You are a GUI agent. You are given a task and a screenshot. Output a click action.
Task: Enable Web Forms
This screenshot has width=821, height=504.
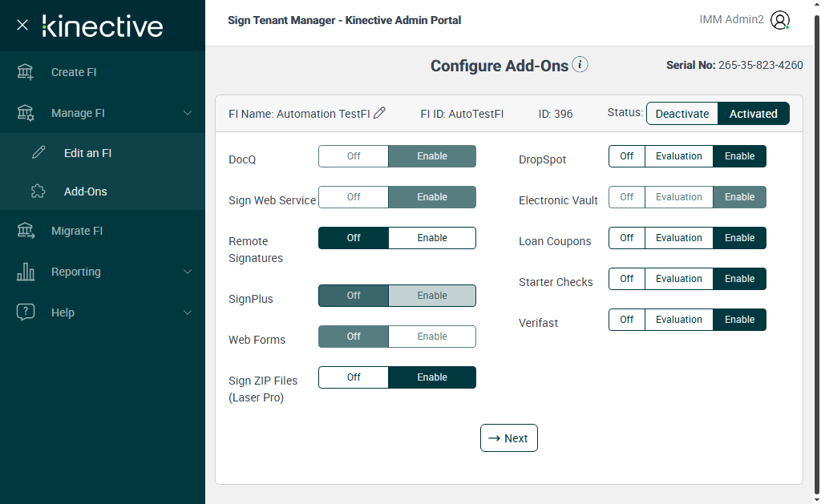click(x=432, y=336)
